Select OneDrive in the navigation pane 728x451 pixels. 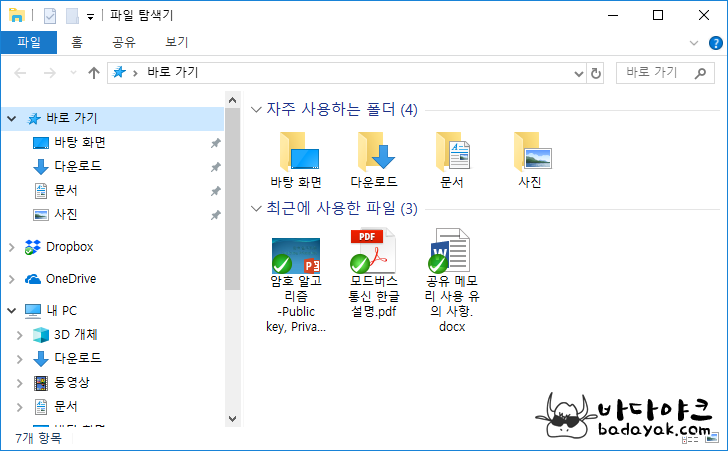pos(71,279)
